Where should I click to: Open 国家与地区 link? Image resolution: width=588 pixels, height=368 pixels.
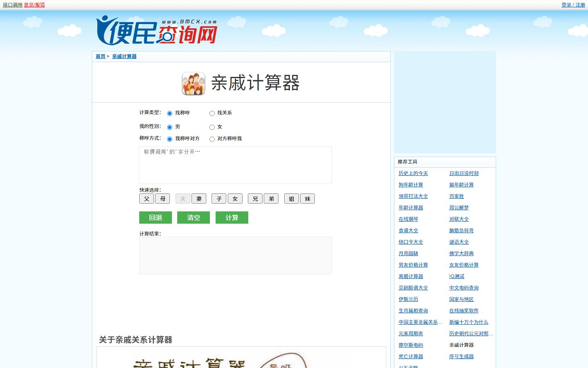461,299
